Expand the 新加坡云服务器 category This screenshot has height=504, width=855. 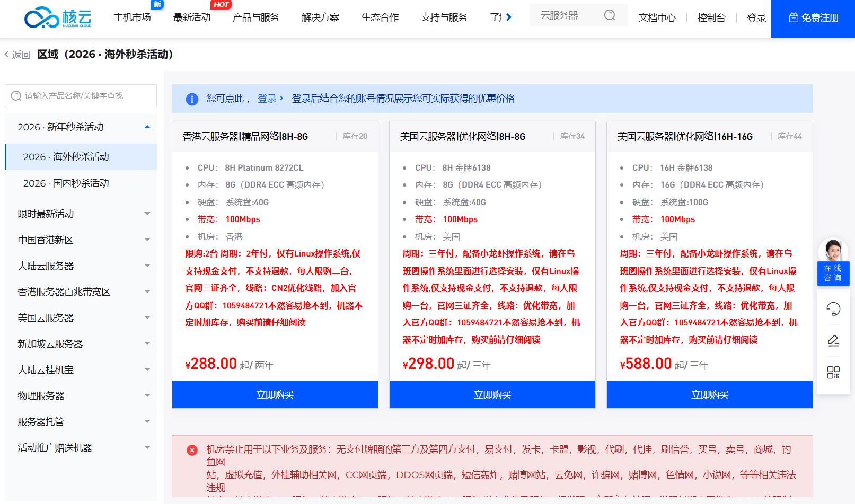147,343
